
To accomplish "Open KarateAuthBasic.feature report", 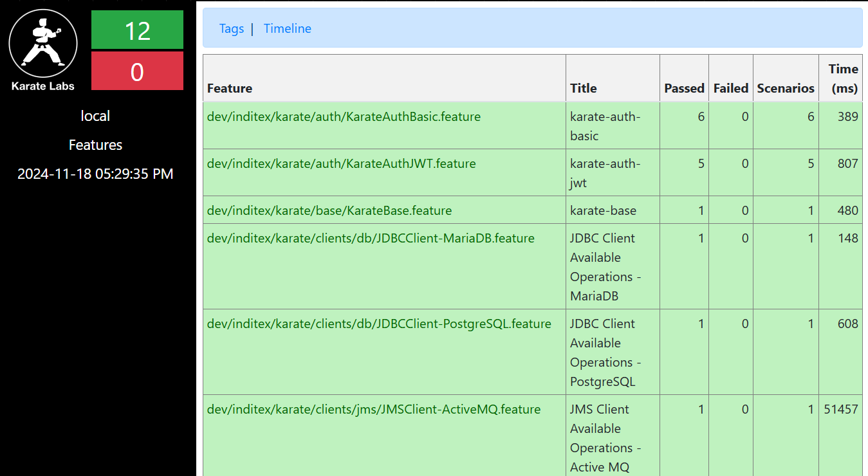I will click(344, 116).
